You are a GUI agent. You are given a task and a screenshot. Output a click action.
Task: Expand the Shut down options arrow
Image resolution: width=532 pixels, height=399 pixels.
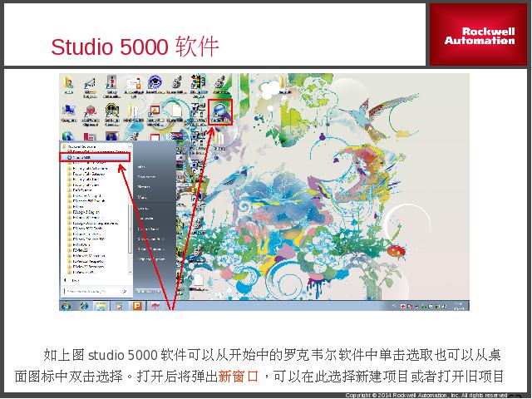(x=158, y=292)
